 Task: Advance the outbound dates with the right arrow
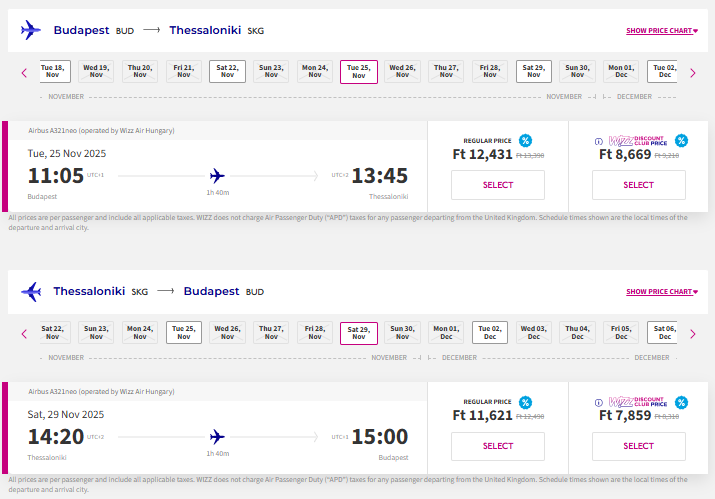pos(697,72)
